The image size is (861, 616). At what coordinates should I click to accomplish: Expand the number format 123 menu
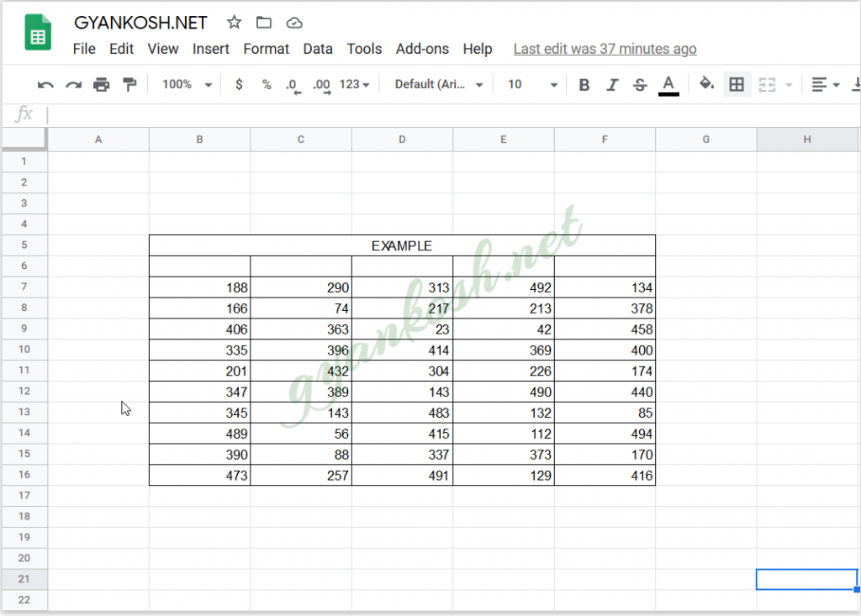(352, 84)
